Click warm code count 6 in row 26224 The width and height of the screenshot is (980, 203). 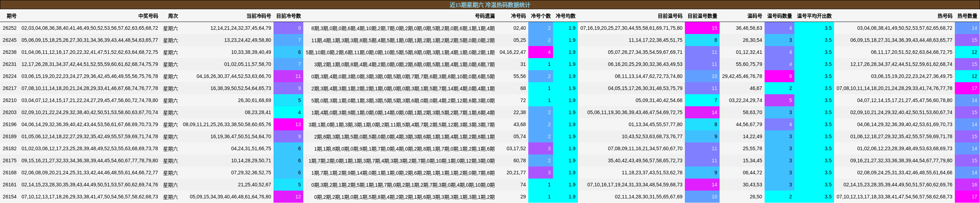[779, 76]
